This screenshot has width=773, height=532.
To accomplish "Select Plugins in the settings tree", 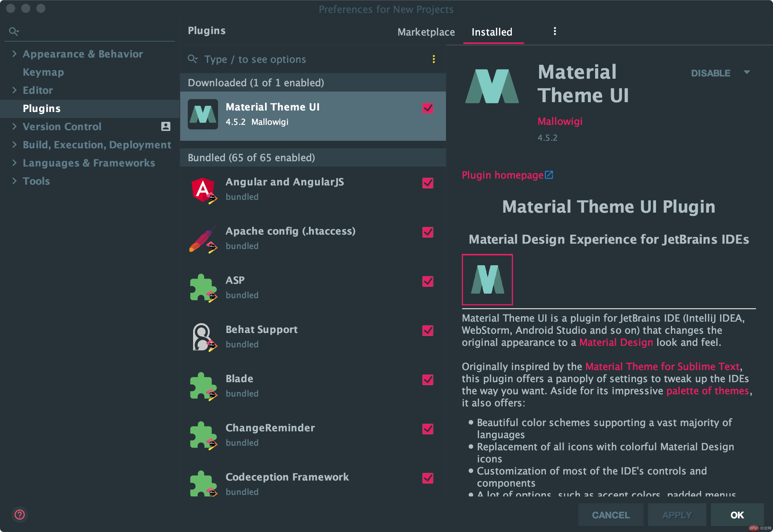I will [x=90, y=109].
